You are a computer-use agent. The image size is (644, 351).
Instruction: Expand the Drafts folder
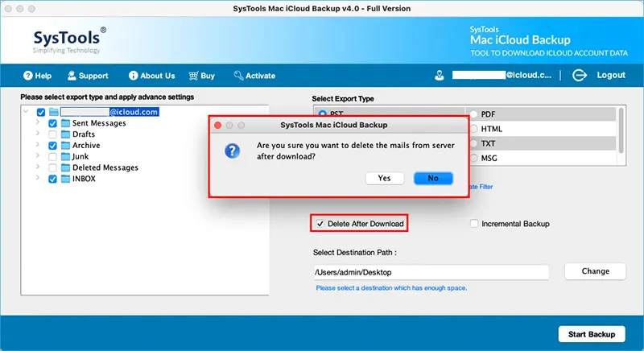pyautogui.click(x=38, y=133)
